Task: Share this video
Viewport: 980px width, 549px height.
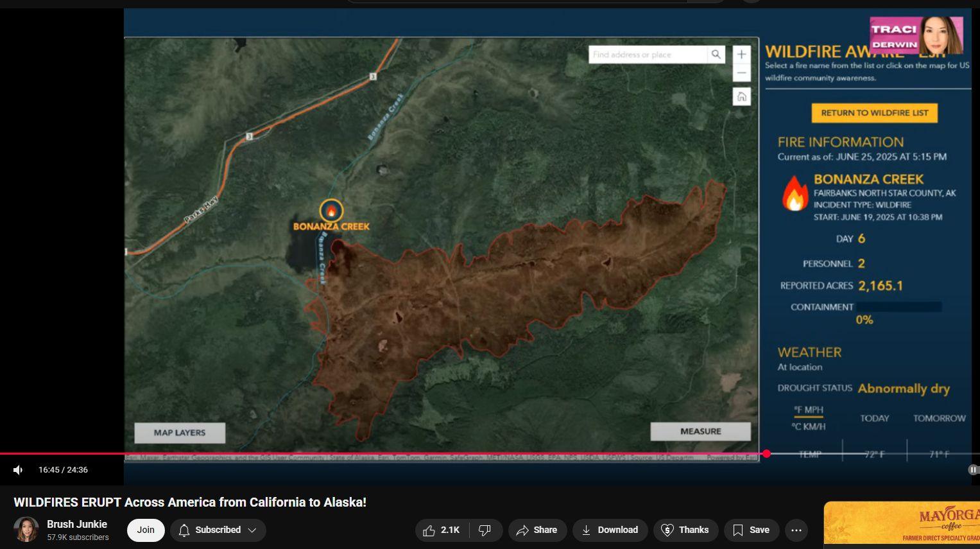Action: (x=537, y=530)
